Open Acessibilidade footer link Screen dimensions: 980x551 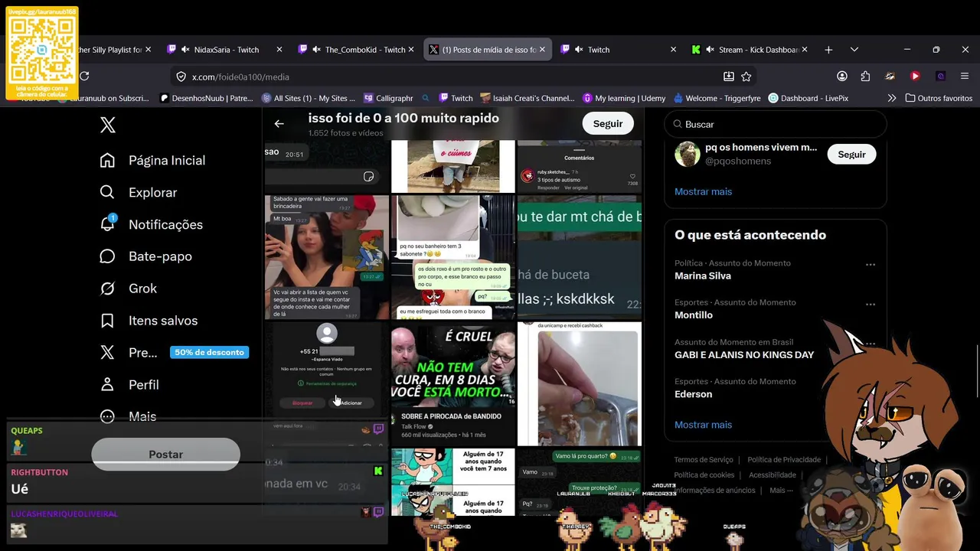tap(773, 475)
